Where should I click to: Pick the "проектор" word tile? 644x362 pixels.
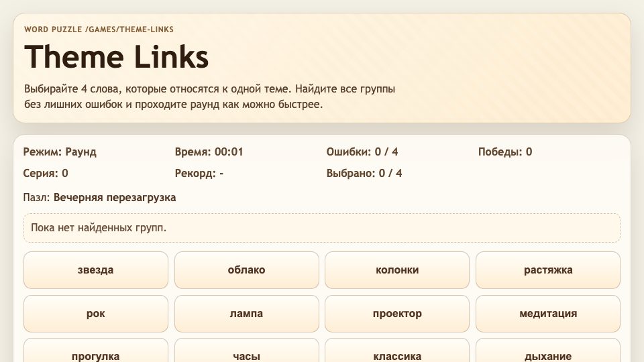[x=397, y=314]
